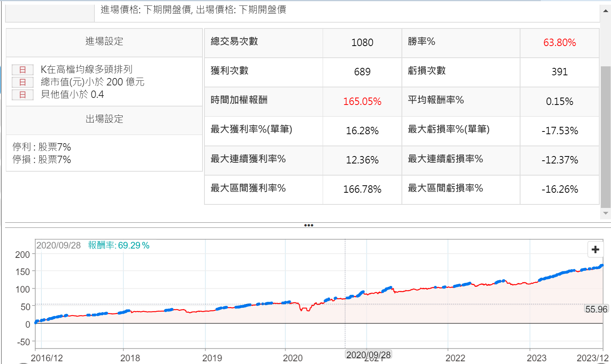
Task: Click the 時間加權報酬 value 165.05%
Action: (362, 101)
